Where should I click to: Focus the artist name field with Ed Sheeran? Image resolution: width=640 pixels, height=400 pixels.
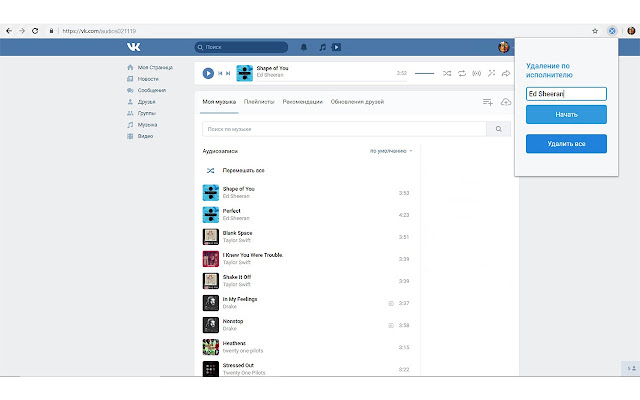[x=566, y=94]
